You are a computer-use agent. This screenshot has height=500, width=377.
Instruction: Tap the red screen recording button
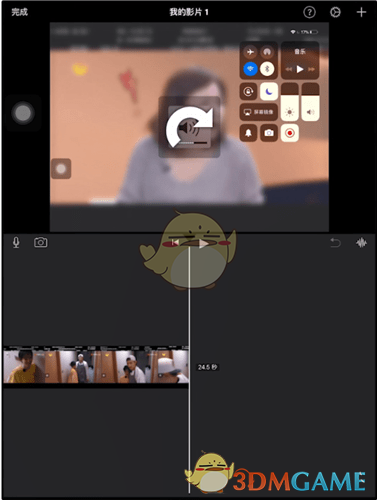point(290,133)
